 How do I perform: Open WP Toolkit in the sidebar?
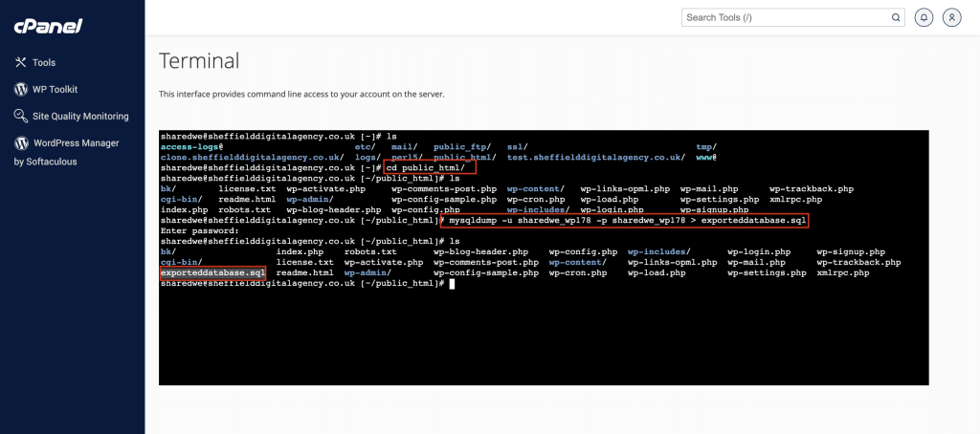pyautogui.click(x=55, y=89)
